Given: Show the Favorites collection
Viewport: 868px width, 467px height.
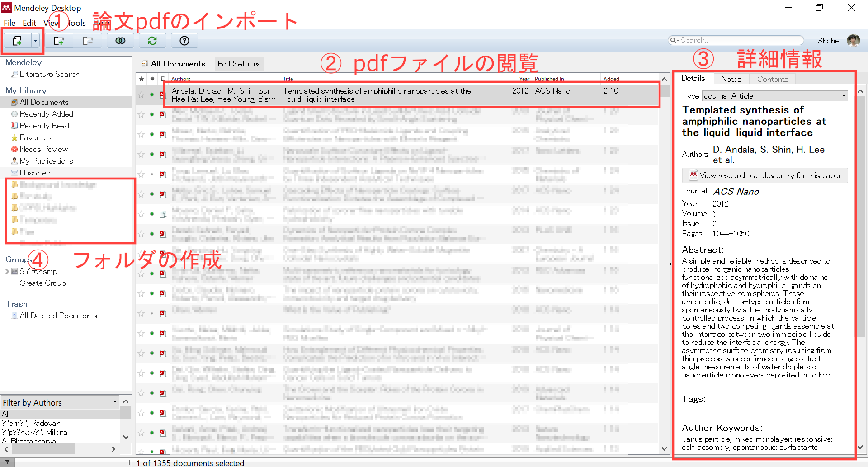Looking at the screenshot, I should point(35,137).
